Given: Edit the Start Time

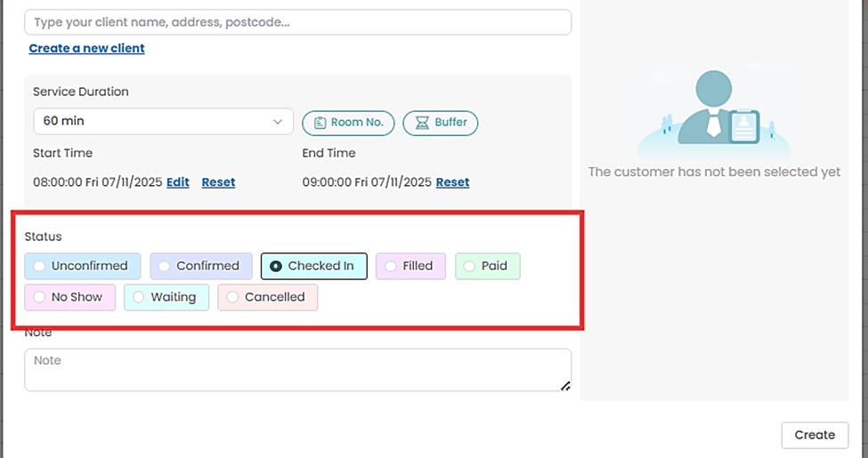Looking at the screenshot, I should [x=178, y=182].
